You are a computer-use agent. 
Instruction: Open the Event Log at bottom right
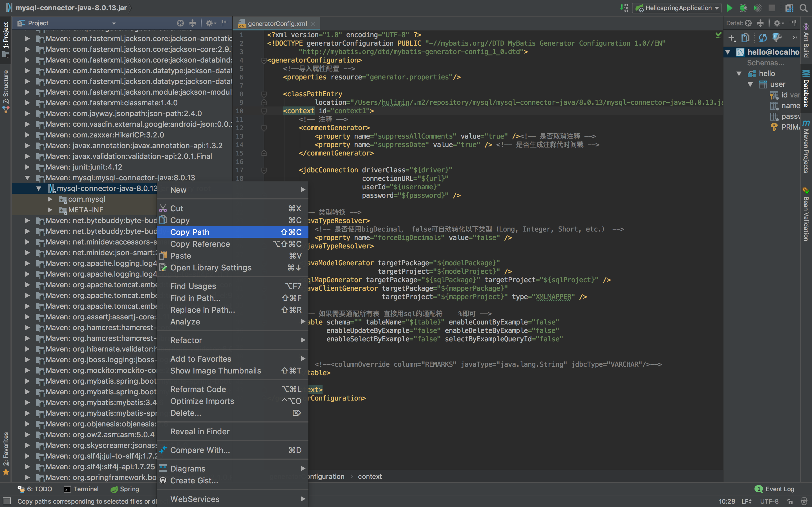click(775, 489)
